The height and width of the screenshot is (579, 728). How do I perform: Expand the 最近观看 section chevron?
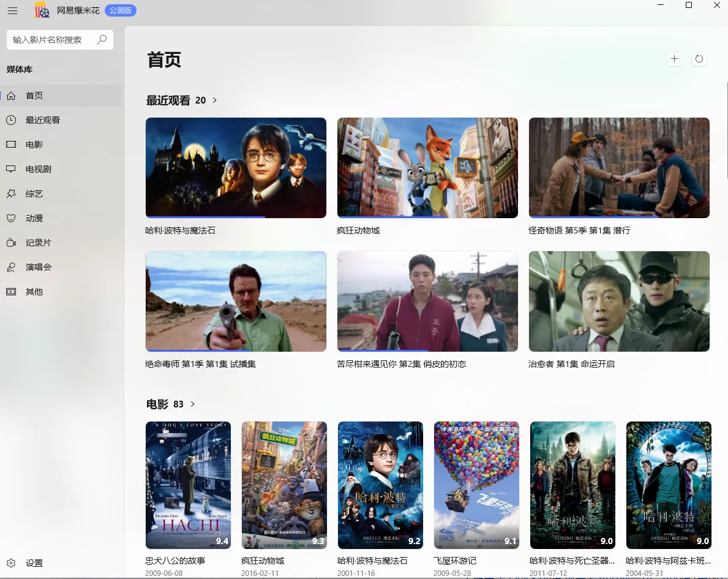click(x=214, y=100)
